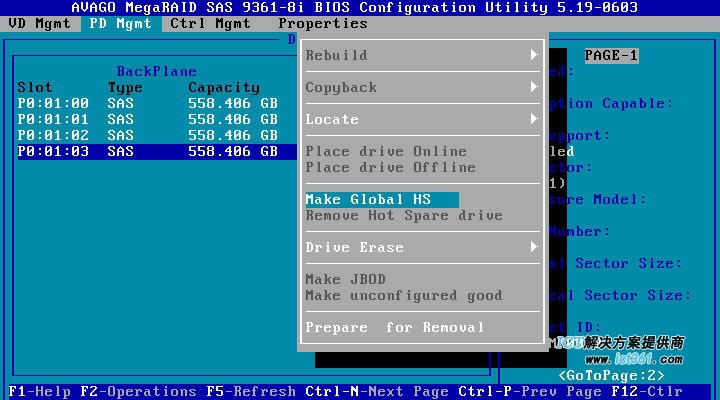Choose Make Global HS
The image size is (720, 400).
tap(382, 200)
